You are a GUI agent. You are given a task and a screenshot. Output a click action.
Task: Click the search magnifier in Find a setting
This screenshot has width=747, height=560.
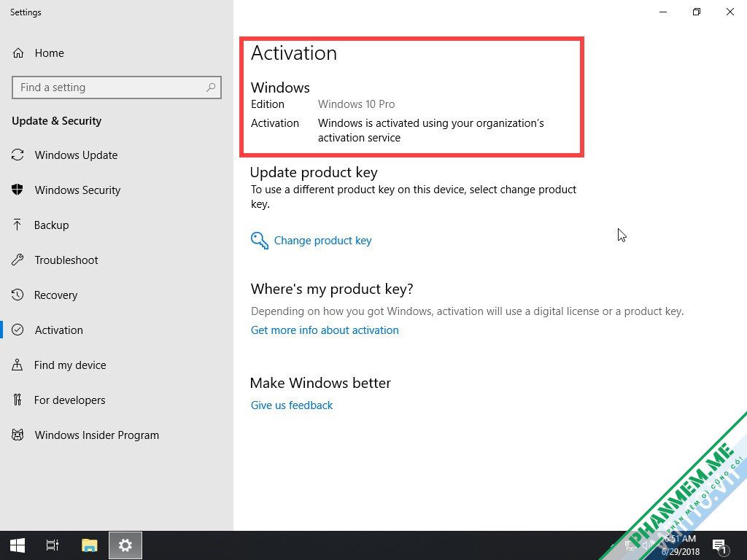coord(211,87)
